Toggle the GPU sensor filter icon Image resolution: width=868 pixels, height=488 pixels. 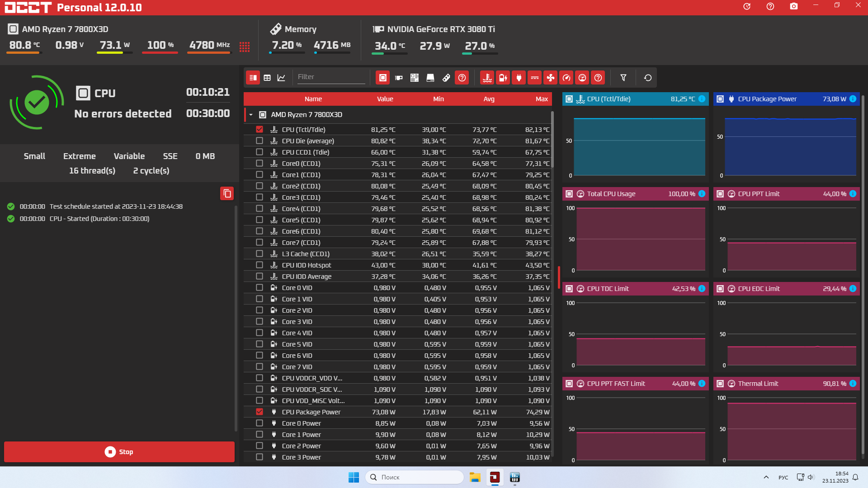(399, 78)
